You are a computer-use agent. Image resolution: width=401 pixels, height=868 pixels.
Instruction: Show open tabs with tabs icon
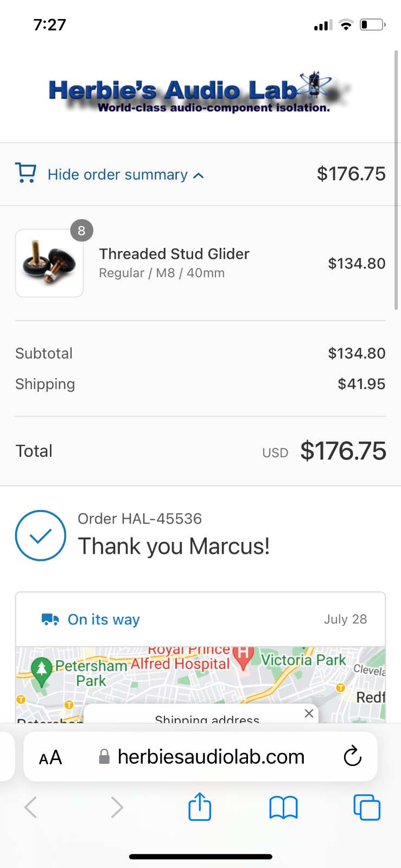point(367,807)
